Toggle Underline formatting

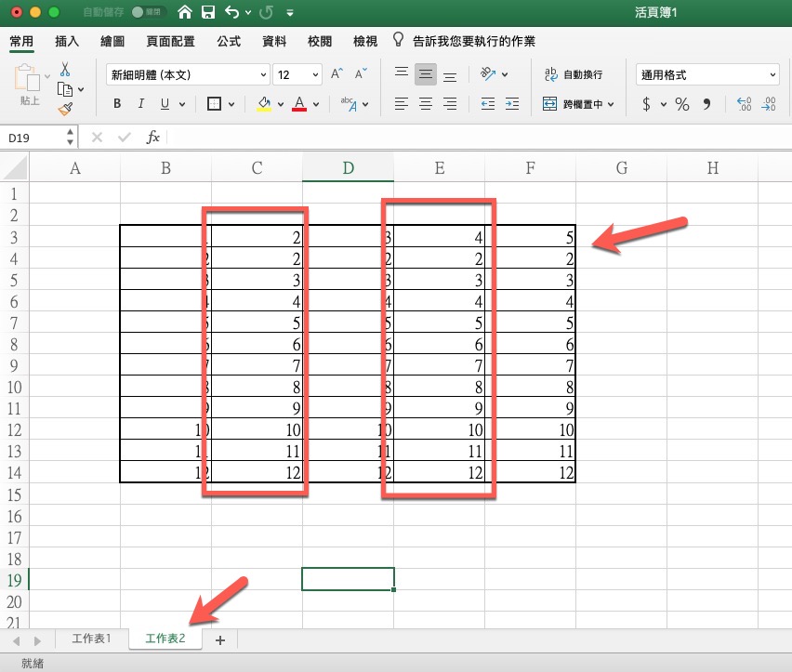[165, 104]
